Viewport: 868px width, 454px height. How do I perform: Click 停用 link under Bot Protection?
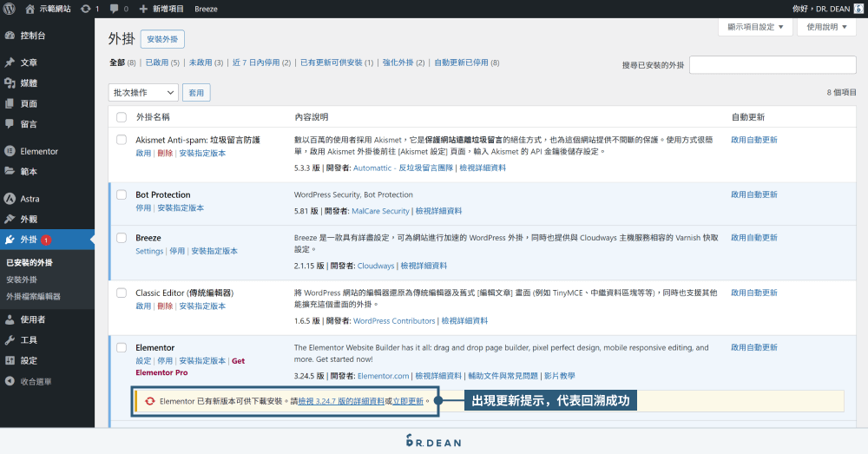point(143,207)
